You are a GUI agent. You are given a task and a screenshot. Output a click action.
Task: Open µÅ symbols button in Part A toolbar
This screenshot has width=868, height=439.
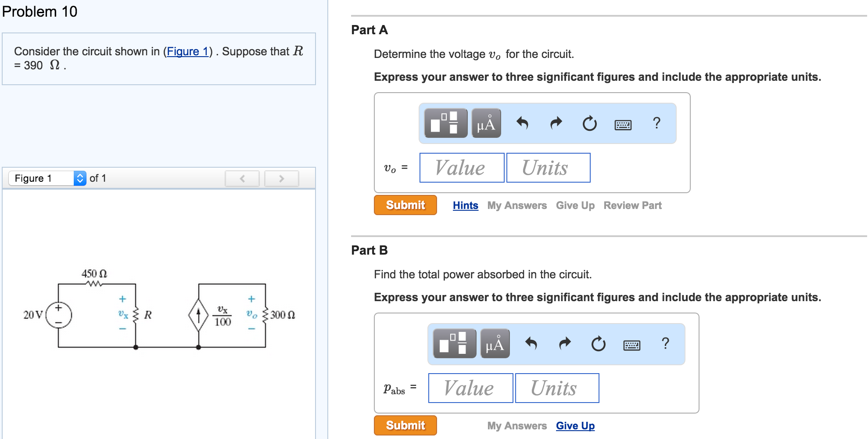pyautogui.click(x=486, y=123)
